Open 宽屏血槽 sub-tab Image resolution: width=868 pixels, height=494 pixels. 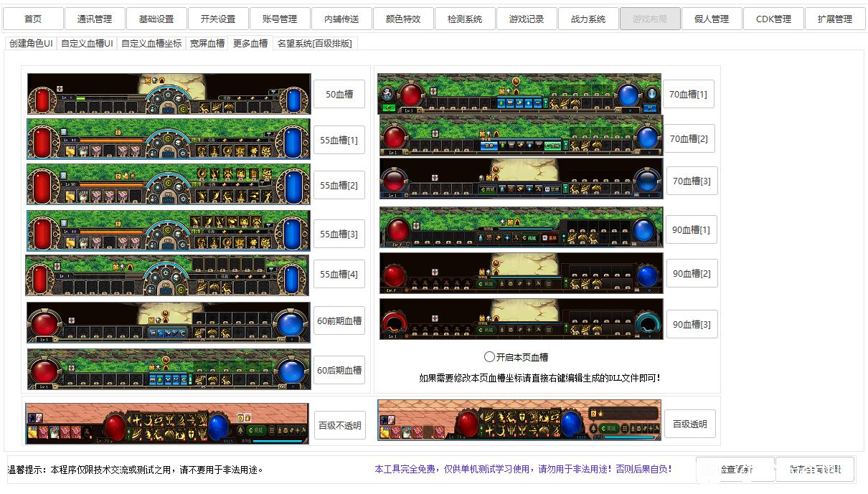(x=207, y=43)
